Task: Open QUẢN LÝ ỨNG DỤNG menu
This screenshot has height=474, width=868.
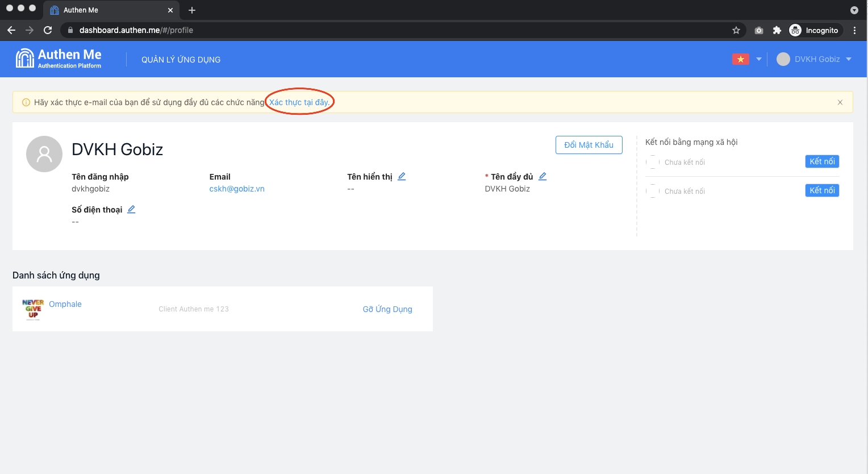Action: tap(181, 60)
